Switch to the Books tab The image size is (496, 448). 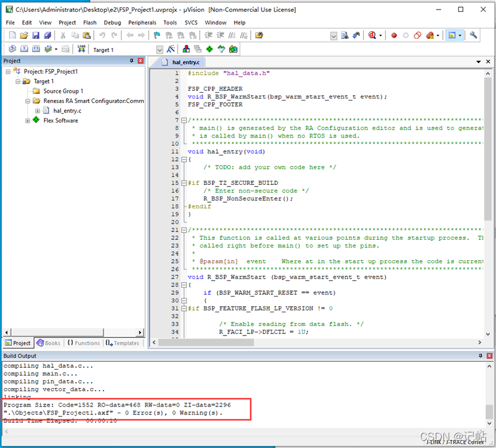click(x=48, y=343)
